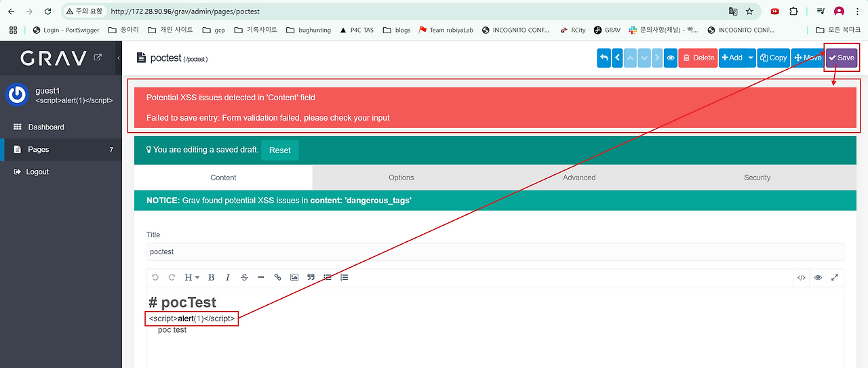Expand editor to fullscreen
The image size is (868, 368).
[x=835, y=277]
